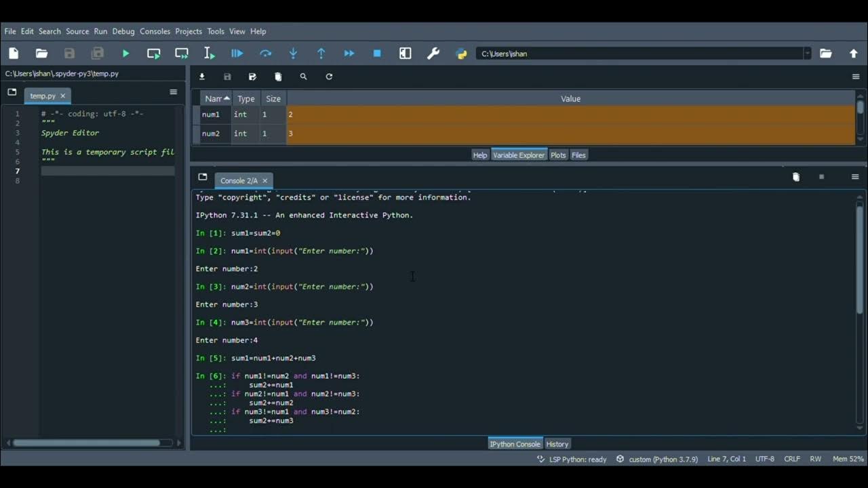This screenshot has height=488, width=868.
Task: Browse tabs icon in editor pane
Action: [12, 91]
